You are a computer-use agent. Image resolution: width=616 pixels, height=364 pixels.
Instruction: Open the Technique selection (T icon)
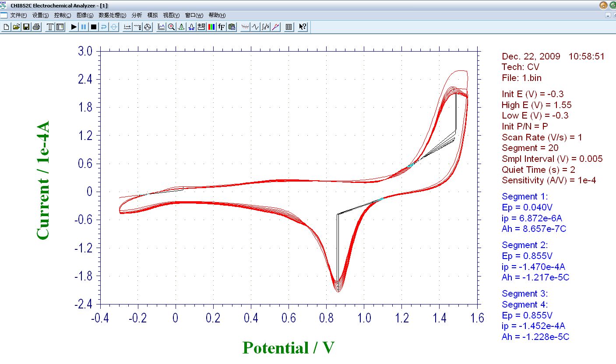point(50,27)
